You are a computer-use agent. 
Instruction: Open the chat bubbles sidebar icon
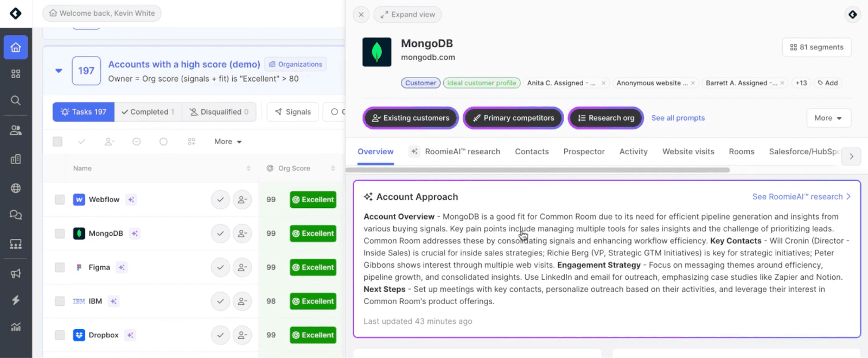tap(16, 215)
